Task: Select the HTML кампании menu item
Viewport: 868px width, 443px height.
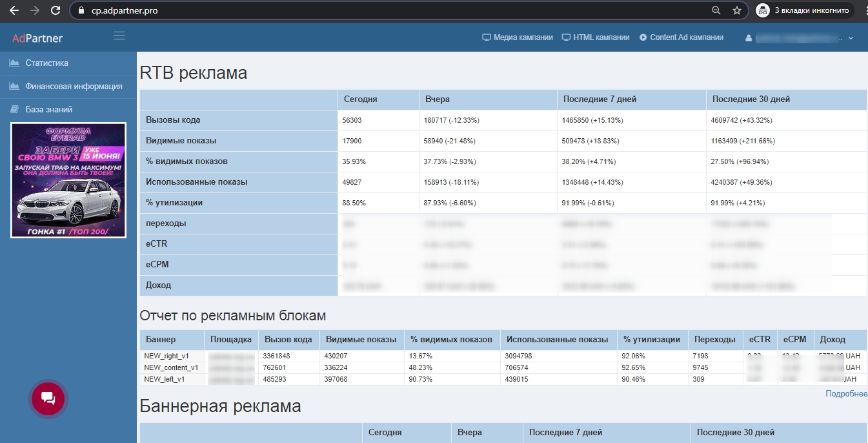Action: click(x=601, y=37)
